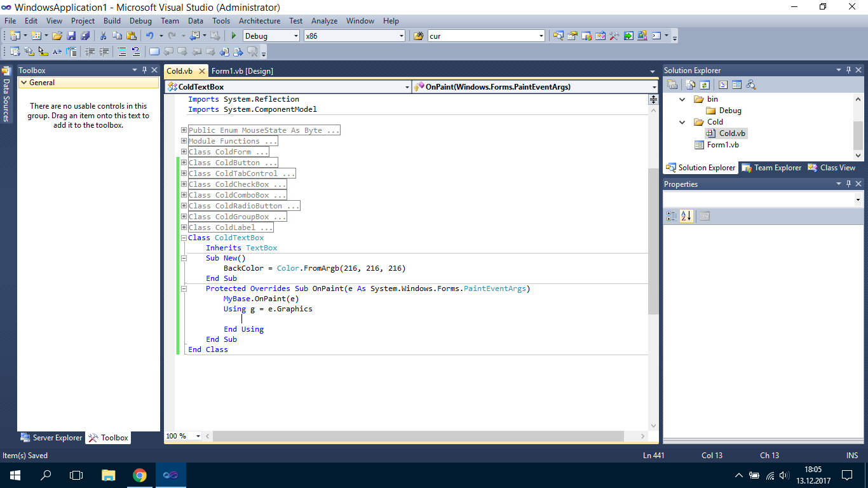Toggle Alphabetical sort in Properties panel
Viewport: 868px width, 488px height.
(686, 216)
